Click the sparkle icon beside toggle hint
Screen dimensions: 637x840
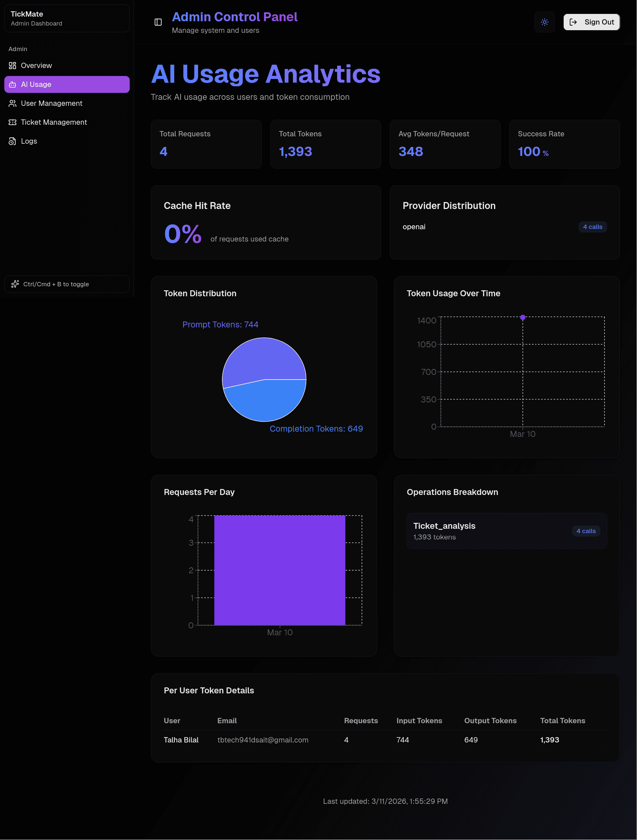tap(15, 284)
